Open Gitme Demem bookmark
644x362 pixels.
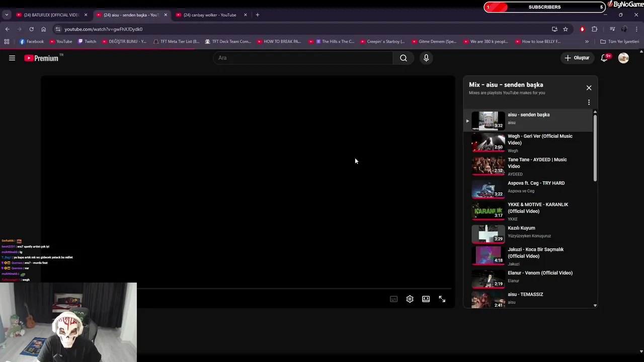[434, 42]
